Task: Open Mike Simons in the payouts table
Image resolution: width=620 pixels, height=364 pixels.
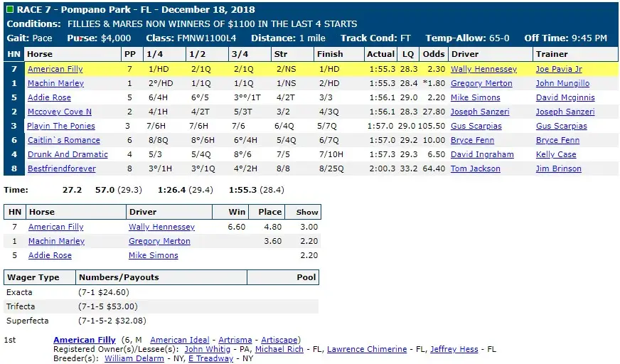Action: coord(153,255)
